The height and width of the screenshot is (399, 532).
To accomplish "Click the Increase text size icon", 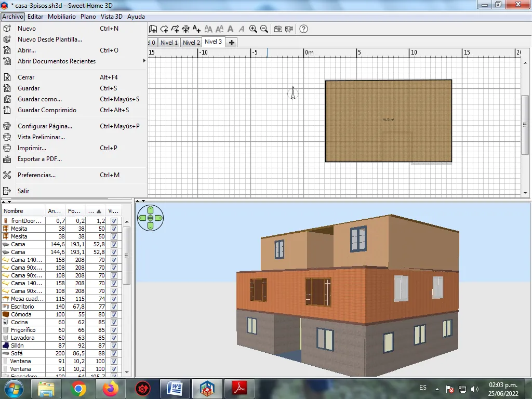I will (x=208, y=29).
